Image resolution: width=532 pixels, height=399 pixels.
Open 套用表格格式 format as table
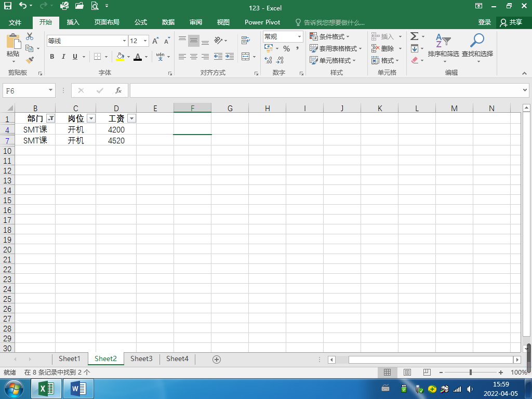(x=336, y=48)
